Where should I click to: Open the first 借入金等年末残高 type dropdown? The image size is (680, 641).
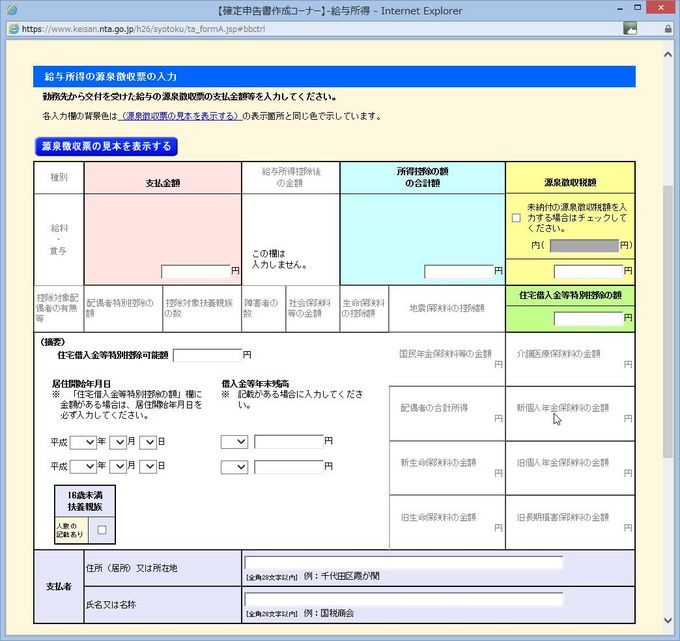[234, 442]
